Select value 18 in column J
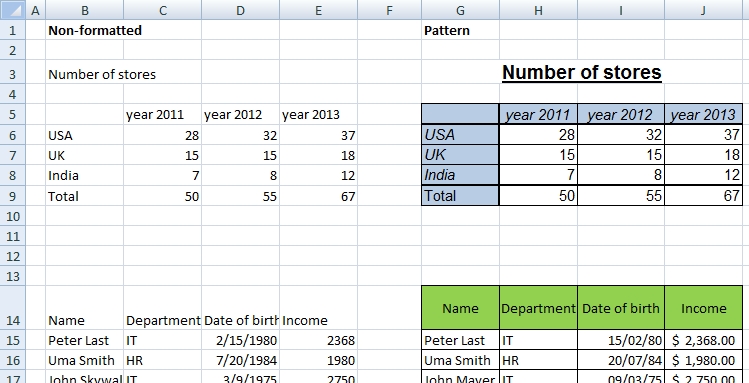749x383 pixels. (704, 155)
